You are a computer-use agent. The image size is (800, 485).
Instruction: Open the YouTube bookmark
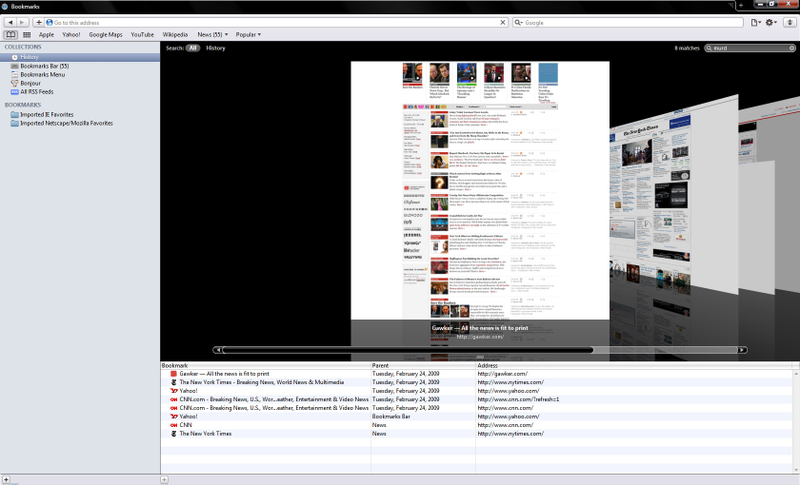pos(142,35)
